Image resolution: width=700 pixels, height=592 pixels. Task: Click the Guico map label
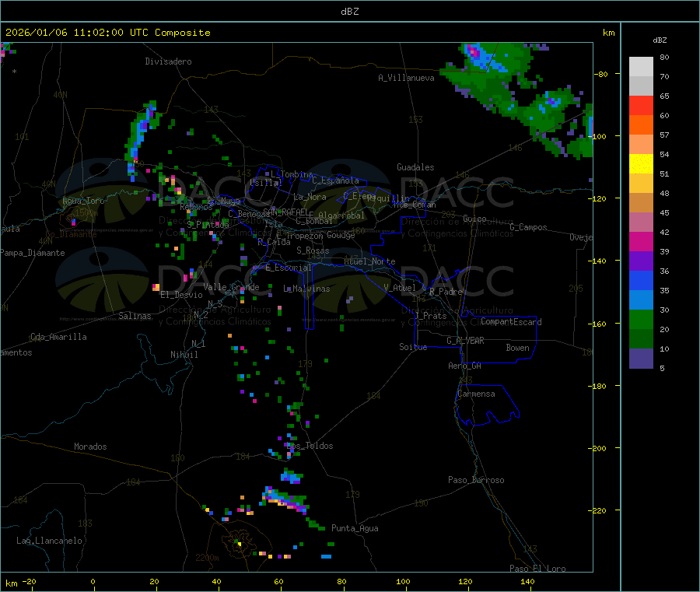[x=474, y=219]
